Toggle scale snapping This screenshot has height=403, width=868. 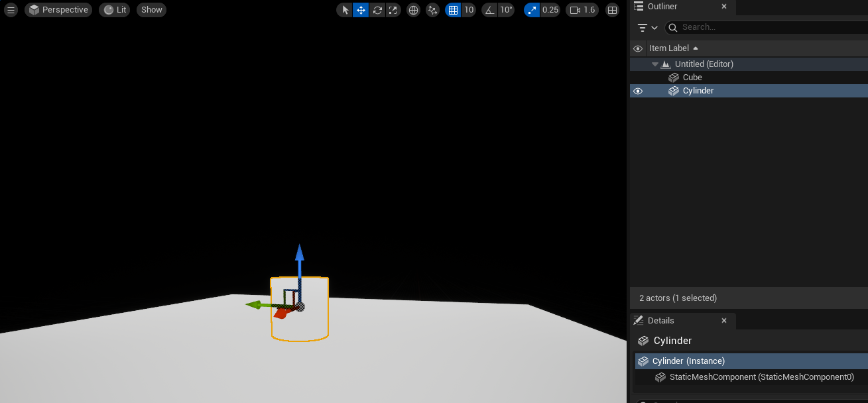click(532, 10)
